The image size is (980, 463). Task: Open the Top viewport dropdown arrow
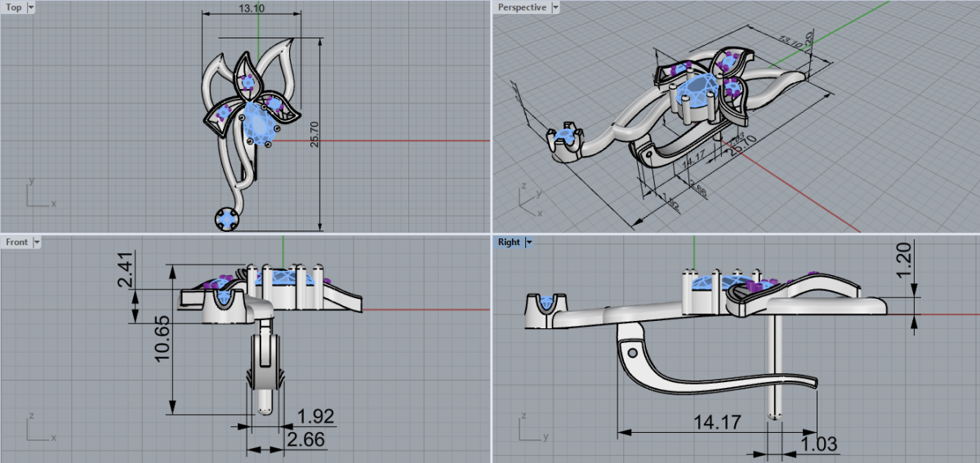(31, 7)
